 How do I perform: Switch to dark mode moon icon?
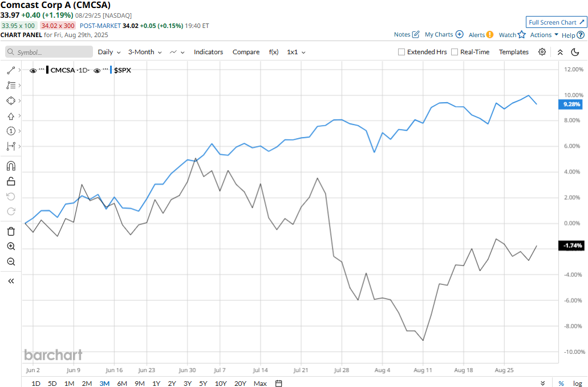(x=575, y=52)
